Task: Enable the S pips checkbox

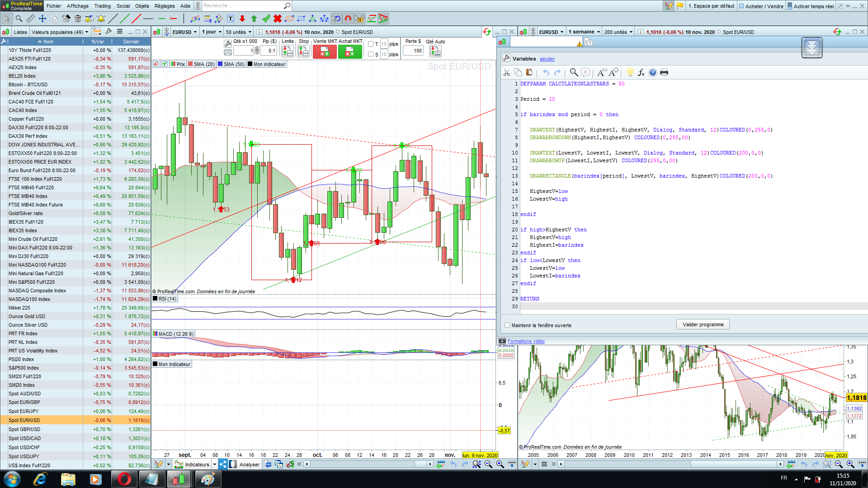Action: (371, 54)
